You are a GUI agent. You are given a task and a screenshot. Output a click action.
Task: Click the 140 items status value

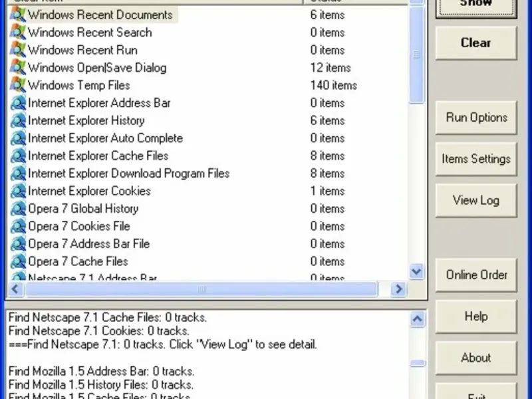click(334, 85)
